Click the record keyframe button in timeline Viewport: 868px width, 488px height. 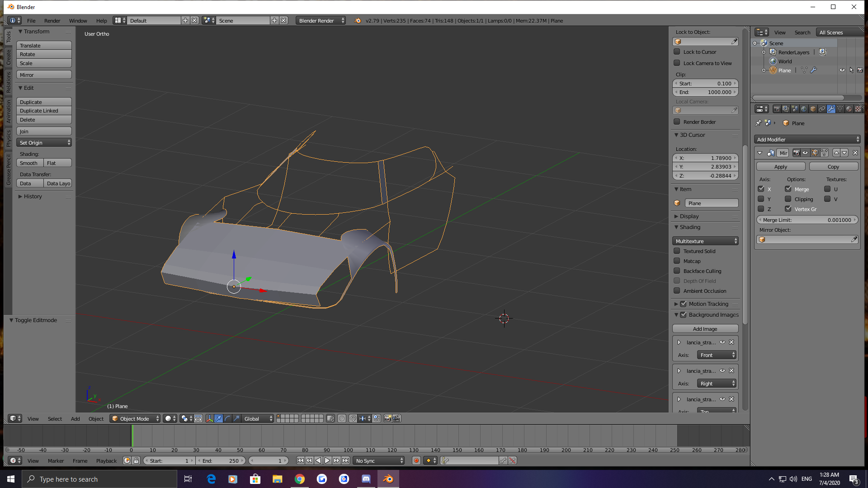416,460
